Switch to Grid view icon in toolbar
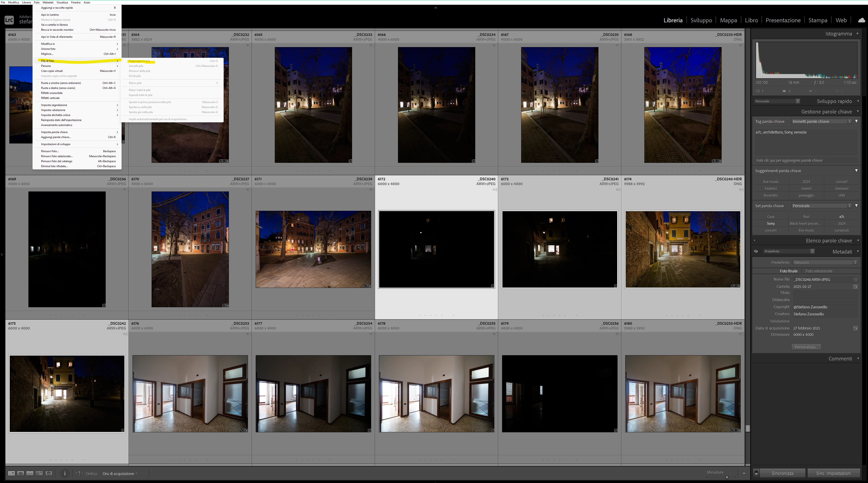The width and height of the screenshot is (868, 483). (x=11, y=473)
